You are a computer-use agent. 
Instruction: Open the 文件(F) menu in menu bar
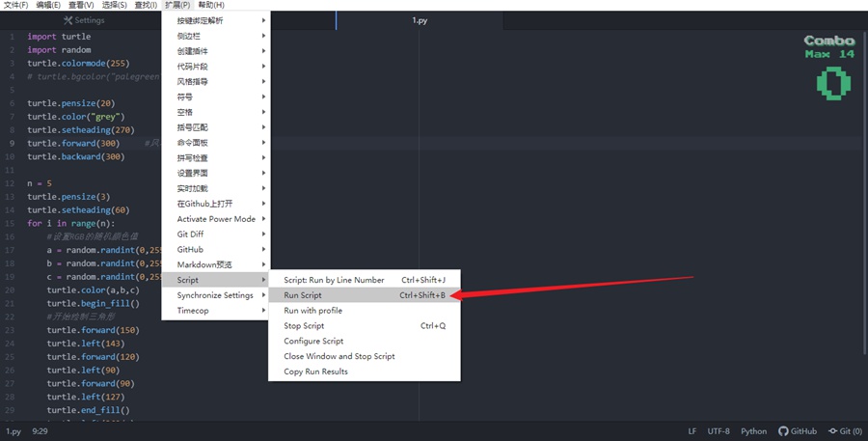(x=16, y=5)
